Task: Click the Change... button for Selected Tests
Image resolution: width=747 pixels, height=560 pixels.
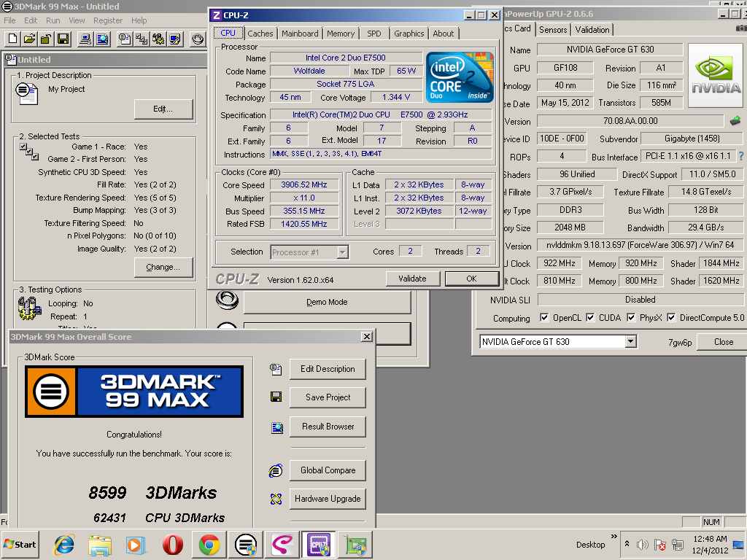Action: (163, 267)
